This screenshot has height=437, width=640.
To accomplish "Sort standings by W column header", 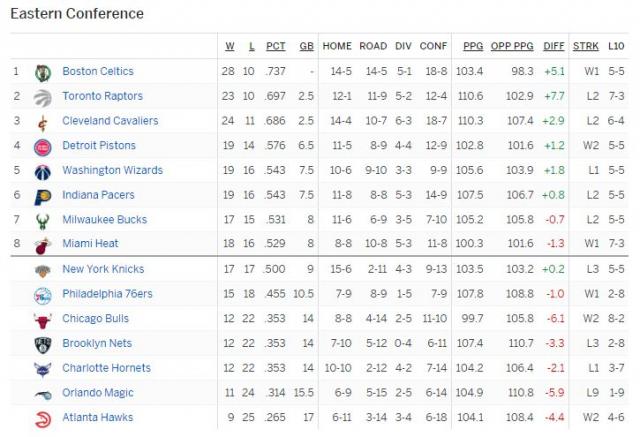I will click(229, 46).
